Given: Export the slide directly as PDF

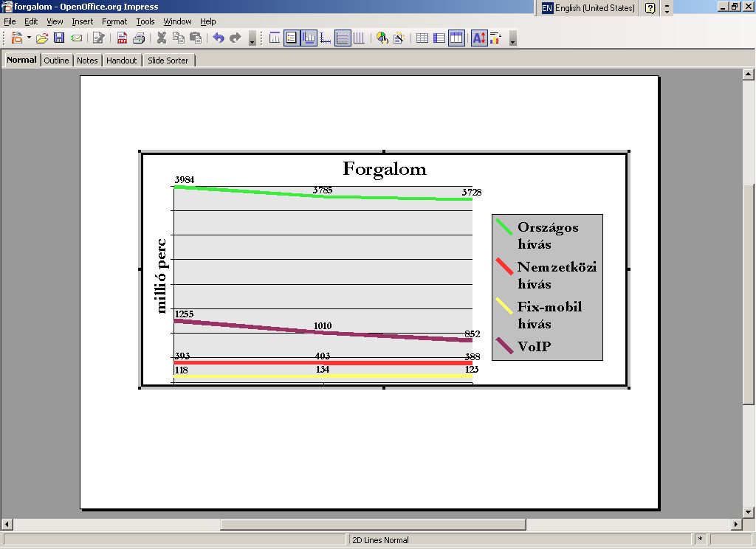Looking at the screenshot, I should point(122,38).
